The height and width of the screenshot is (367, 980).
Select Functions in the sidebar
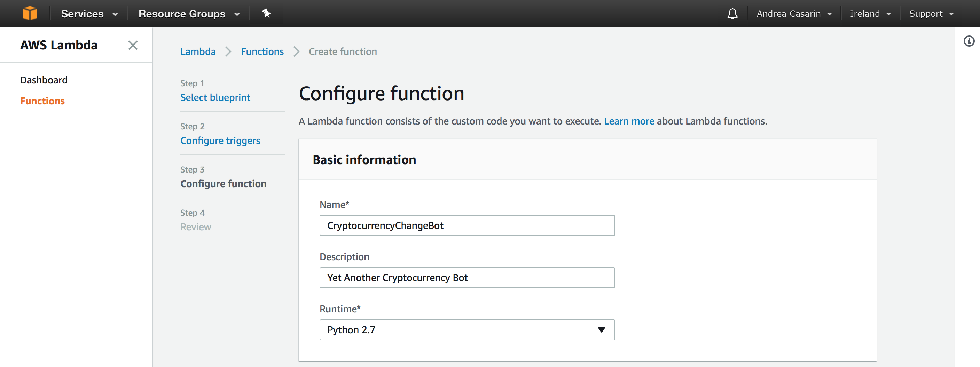pos(42,101)
